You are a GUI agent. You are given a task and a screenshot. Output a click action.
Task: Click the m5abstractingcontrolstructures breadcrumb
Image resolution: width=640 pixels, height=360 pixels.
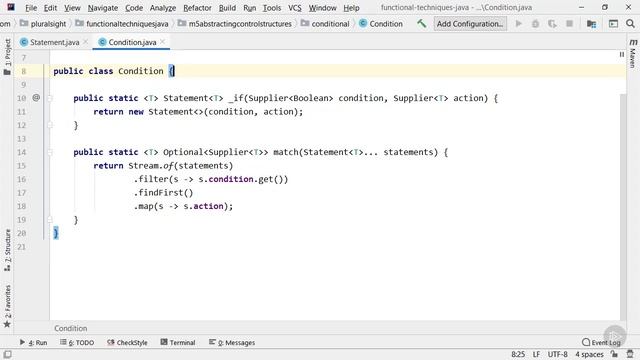[x=235, y=24]
